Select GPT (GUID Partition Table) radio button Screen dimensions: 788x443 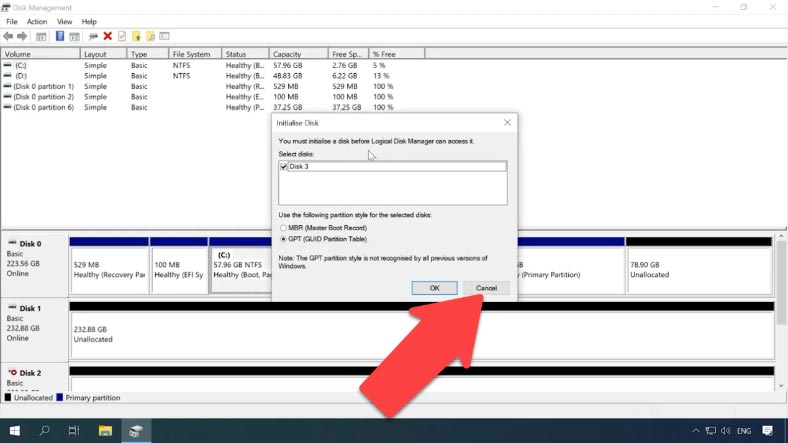click(283, 240)
